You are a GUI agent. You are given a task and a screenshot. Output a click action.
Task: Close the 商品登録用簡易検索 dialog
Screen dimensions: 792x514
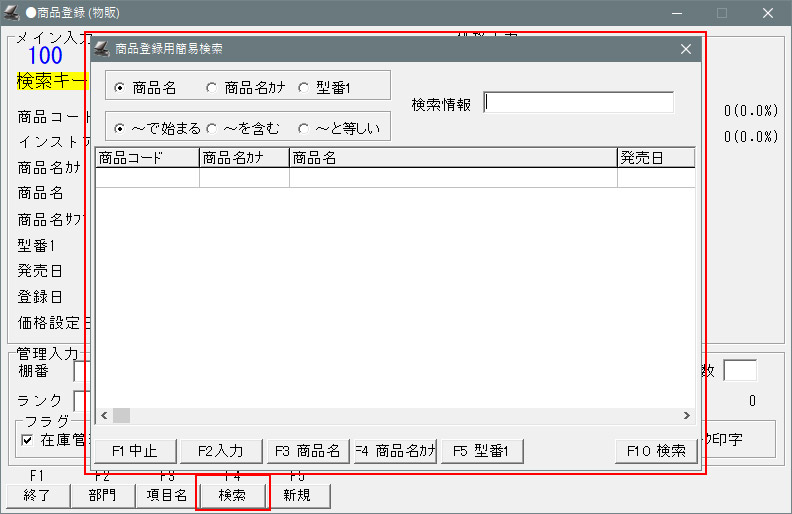coord(686,49)
